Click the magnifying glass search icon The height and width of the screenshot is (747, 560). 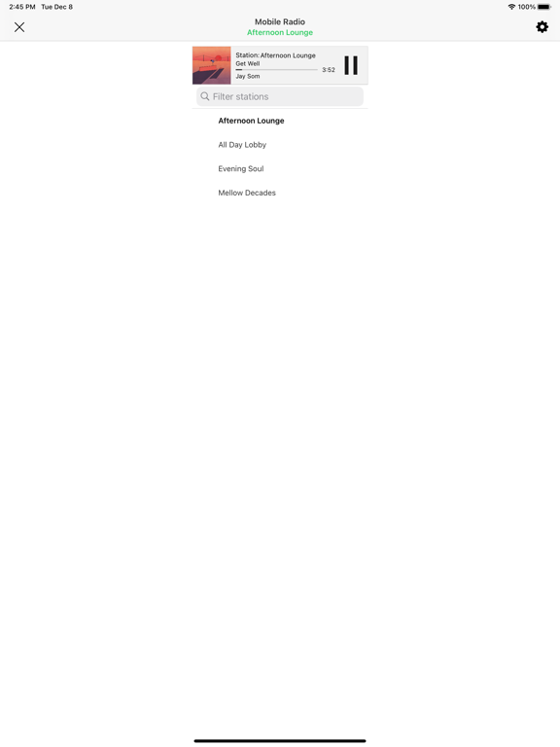tap(205, 96)
